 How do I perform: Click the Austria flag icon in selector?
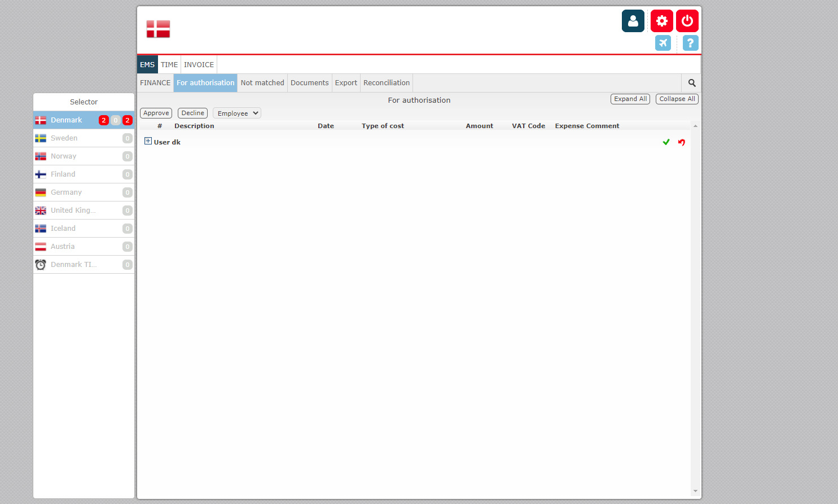(41, 247)
